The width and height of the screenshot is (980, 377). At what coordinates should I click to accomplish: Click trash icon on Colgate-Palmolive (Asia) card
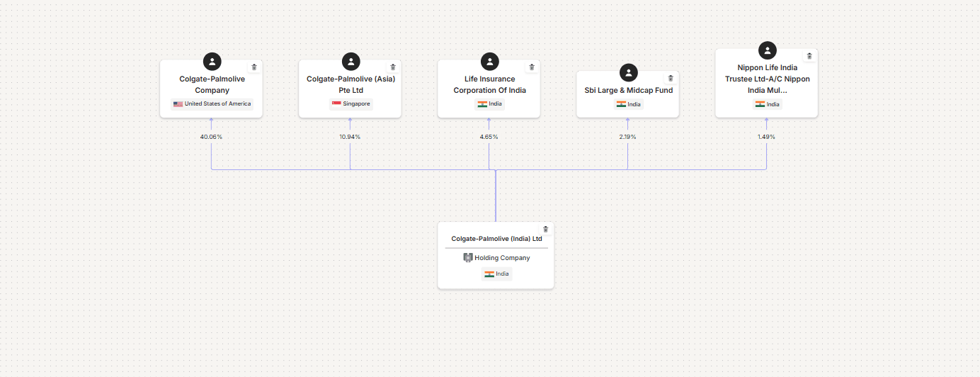click(393, 67)
